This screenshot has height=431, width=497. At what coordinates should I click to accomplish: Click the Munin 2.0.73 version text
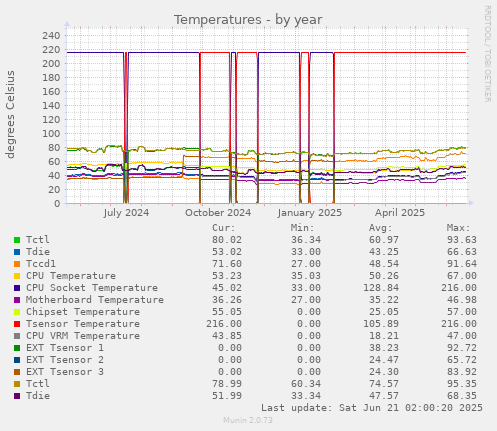(x=248, y=420)
